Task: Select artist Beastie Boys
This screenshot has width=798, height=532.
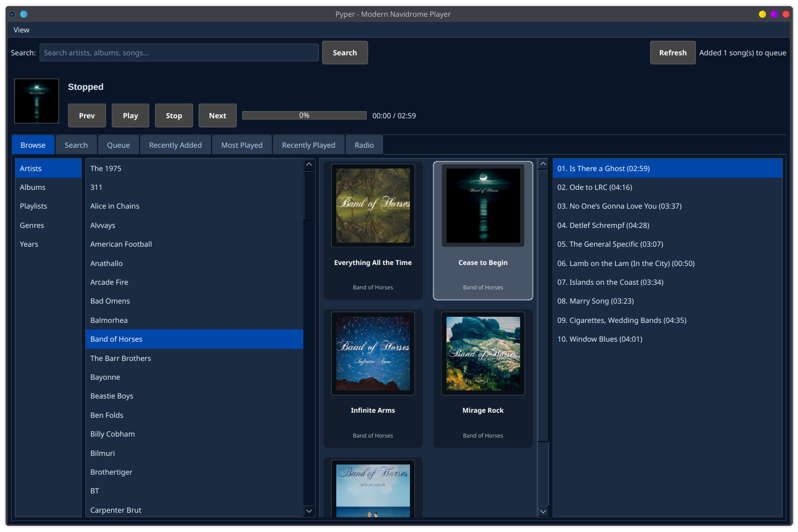Action: [195, 396]
